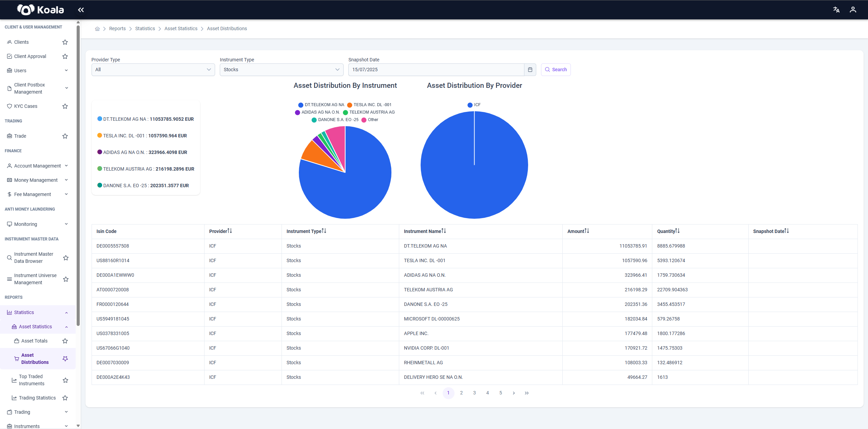Go to page 3 of results
868x429 pixels.
pos(474,393)
